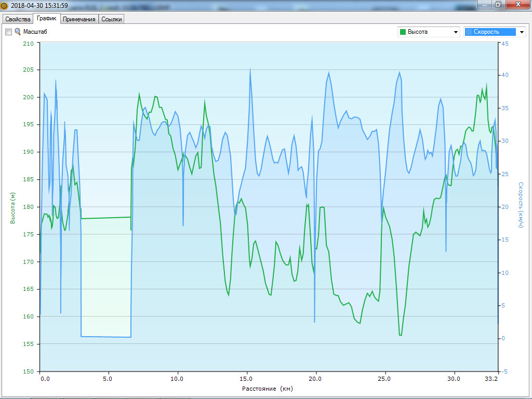Viewport: 532px width, 399px height.
Task: Click the 2018-04-30 15:31:59 window title
Action: click(39, 5)
